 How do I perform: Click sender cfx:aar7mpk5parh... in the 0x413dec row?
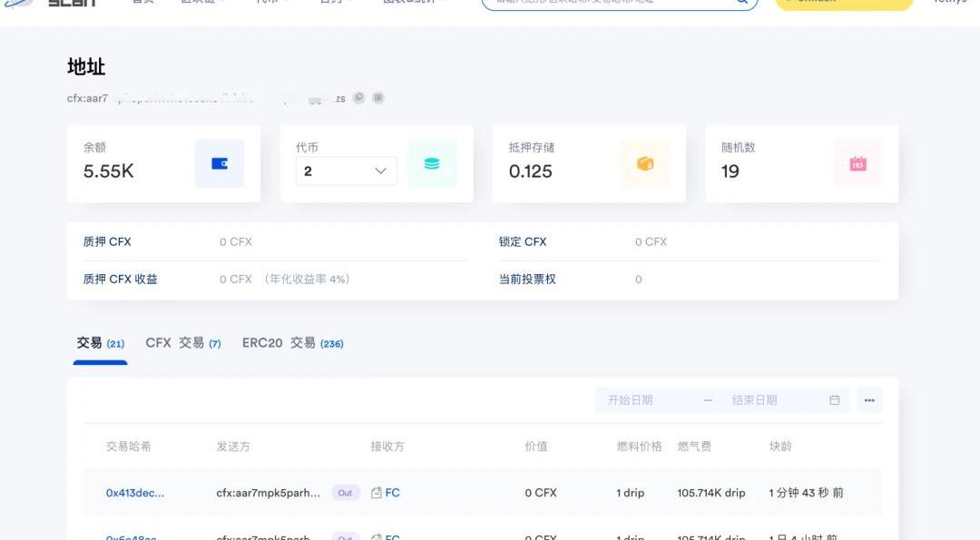click(268, 493)
